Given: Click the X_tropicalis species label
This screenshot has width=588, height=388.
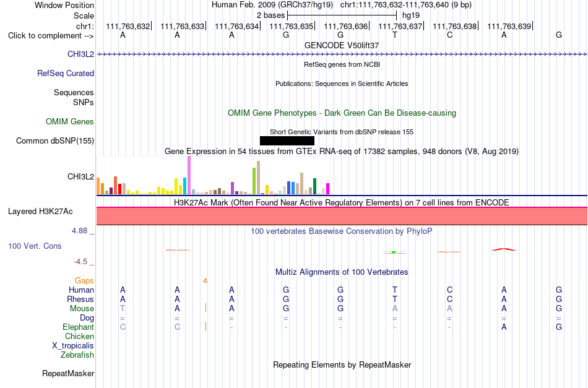Looking at the screenshot, I should tap(73, 346).
